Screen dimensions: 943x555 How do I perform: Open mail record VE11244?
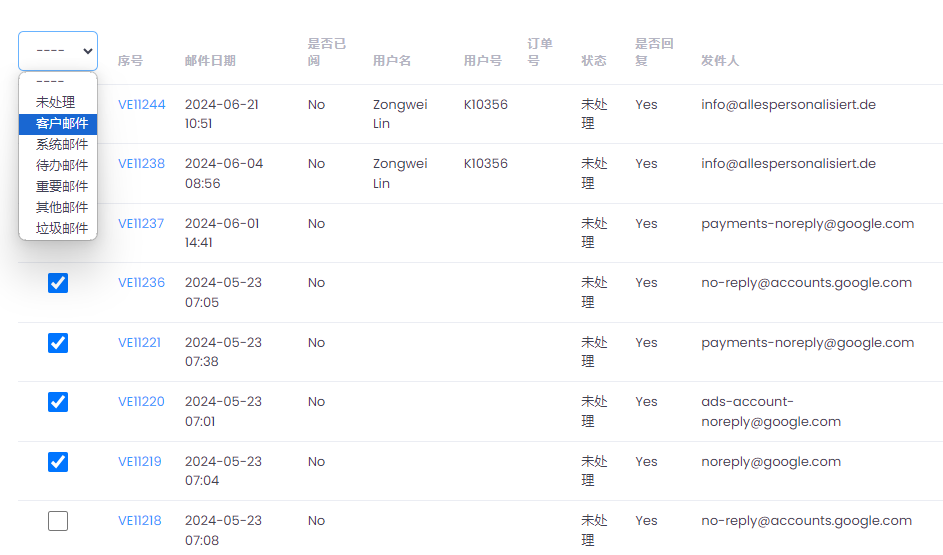[x=141, y=105]
